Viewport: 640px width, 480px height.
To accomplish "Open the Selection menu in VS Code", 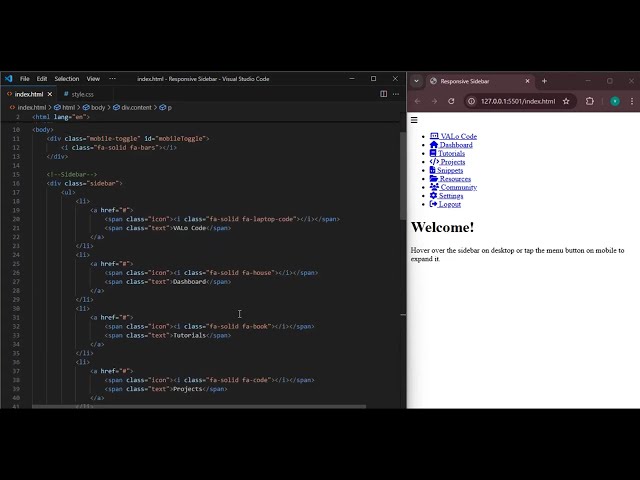I will [67, 79].
